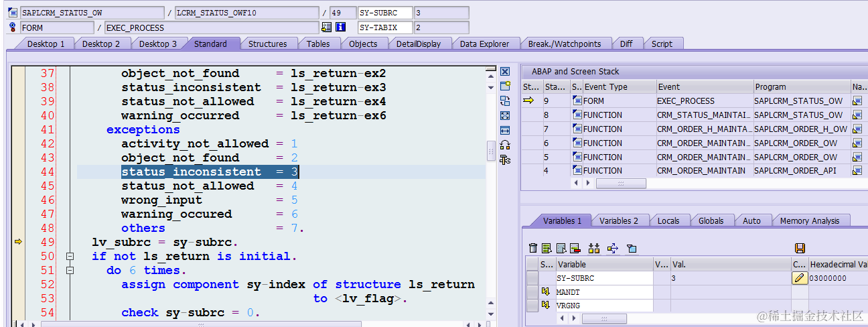Viewport: 868px width, 327px height.
Task: Select the SY-SUBRC row selector button
Action: (532, 278)
